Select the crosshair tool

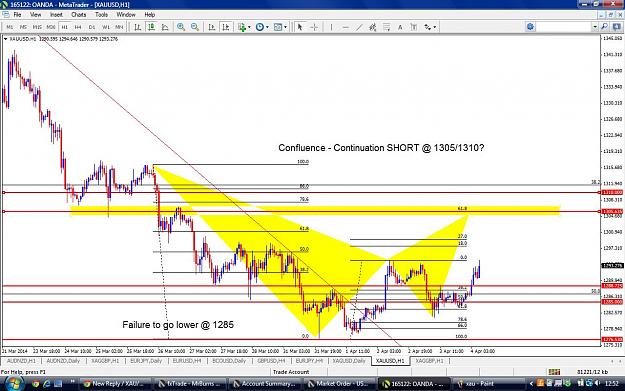pyautogui.click(x=314, y=27)
